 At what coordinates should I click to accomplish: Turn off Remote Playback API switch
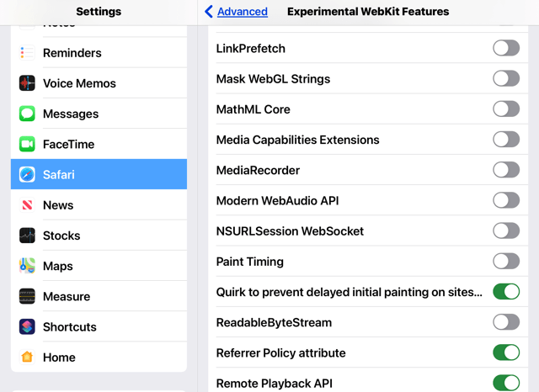(x=506, y=383)
